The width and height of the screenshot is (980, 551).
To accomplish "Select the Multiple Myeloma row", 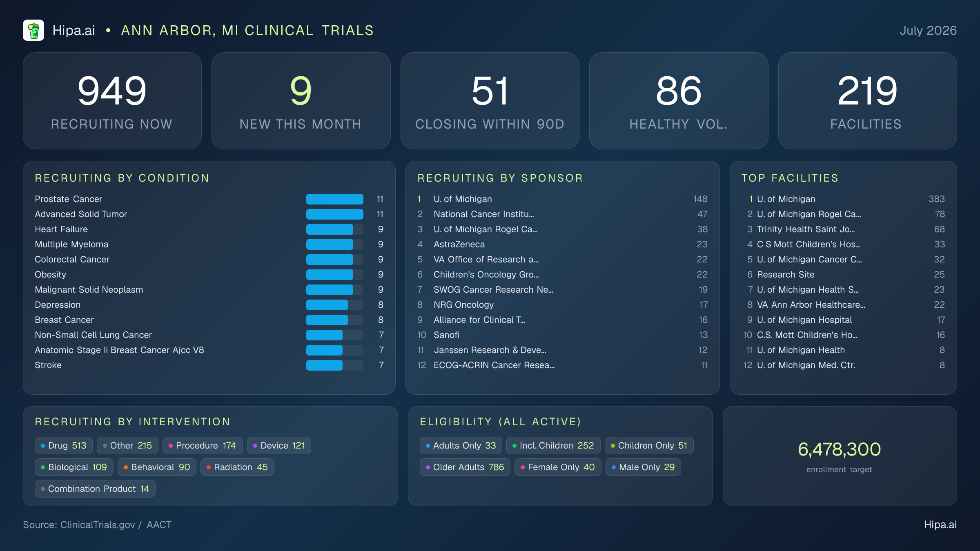I will [x=209, y=244].
